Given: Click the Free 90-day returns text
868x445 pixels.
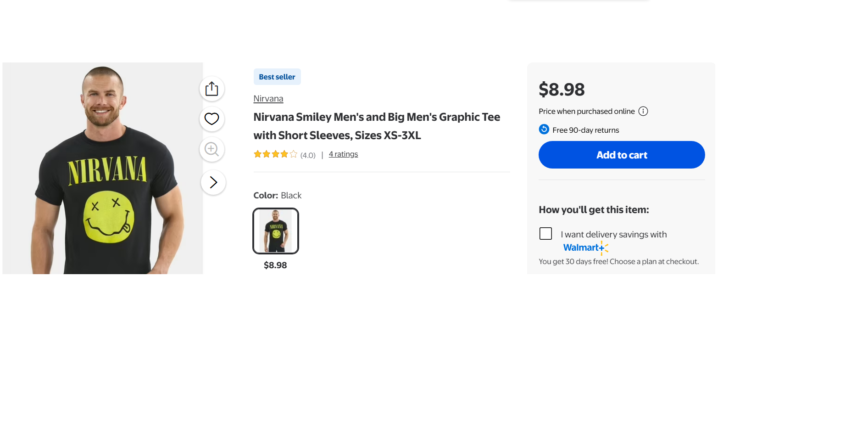Looking at the screenshot, I should point(585,130).
